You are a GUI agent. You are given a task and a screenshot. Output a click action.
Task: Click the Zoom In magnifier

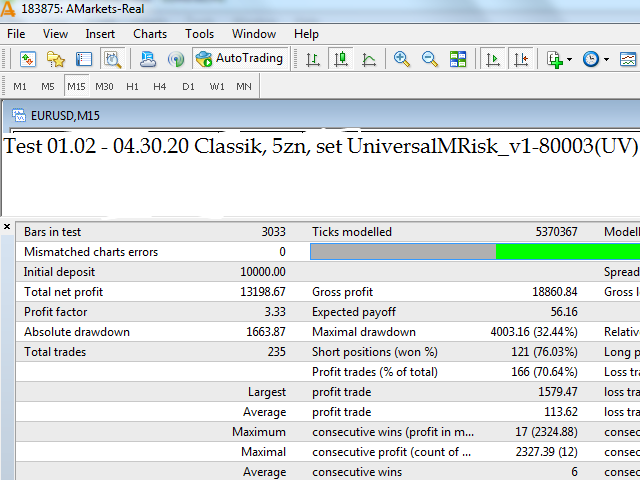402,60
